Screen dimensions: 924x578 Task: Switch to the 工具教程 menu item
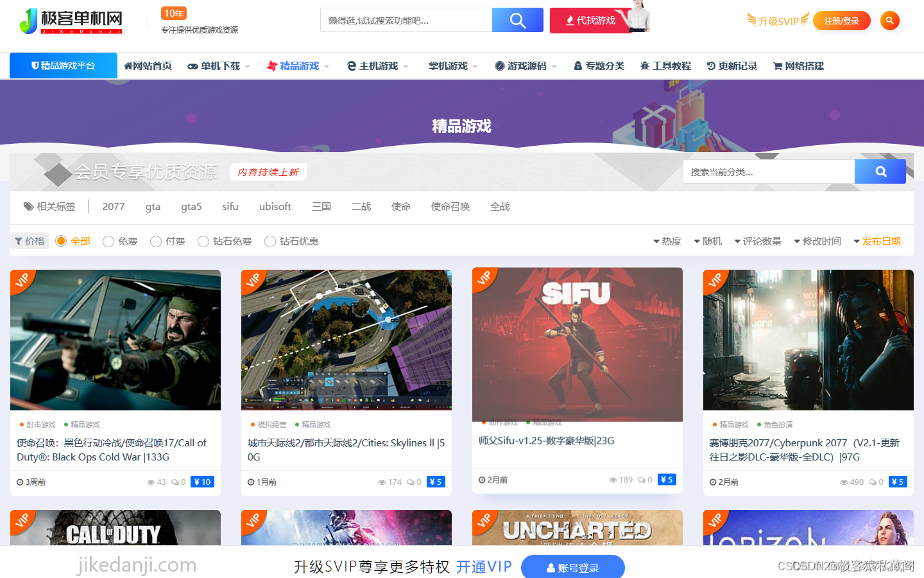click(x=665, y=66)
